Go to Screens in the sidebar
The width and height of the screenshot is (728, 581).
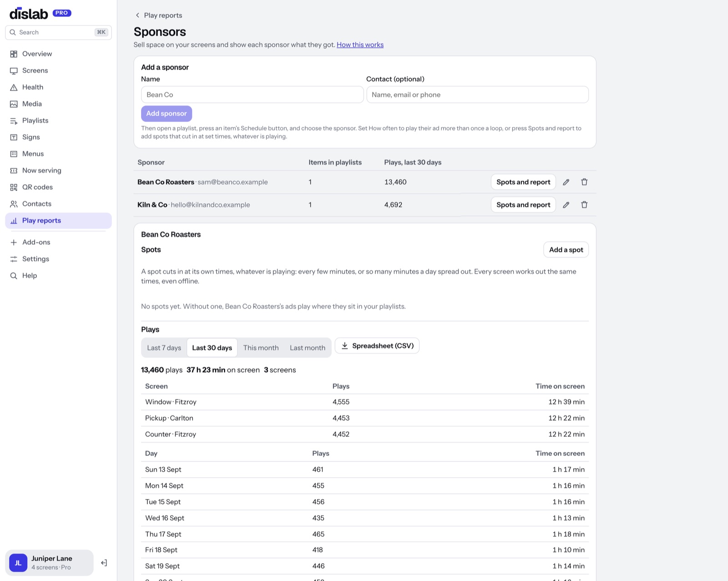click(58, 71)
